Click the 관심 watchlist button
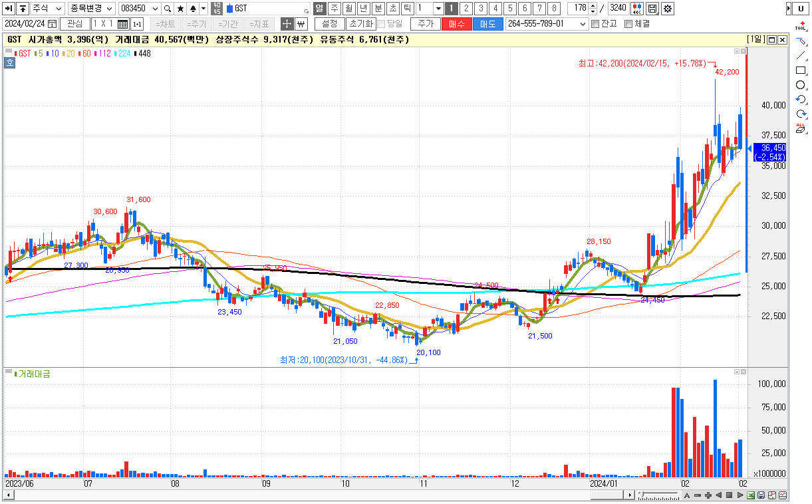This screenshot has height=504, width=812. 75,24
